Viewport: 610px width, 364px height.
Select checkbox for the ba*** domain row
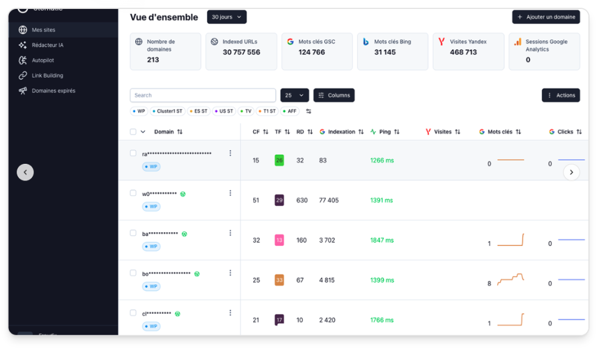click(x=133, y=233)
